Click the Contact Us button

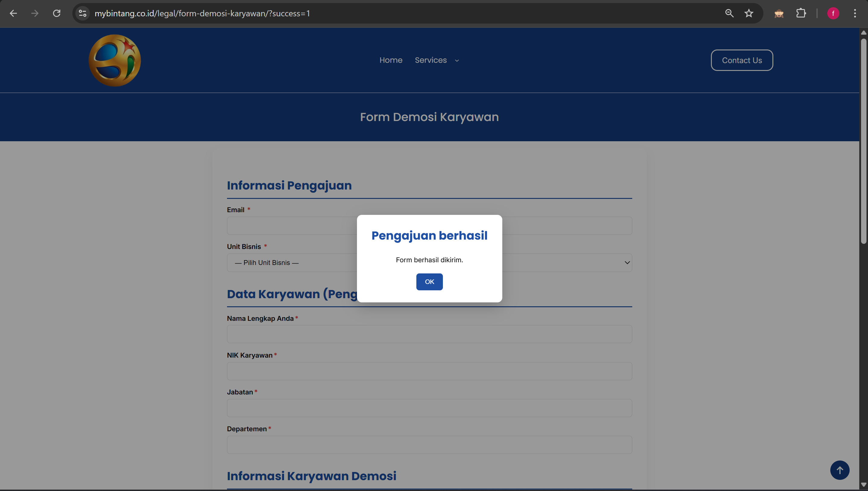(742, 60)
